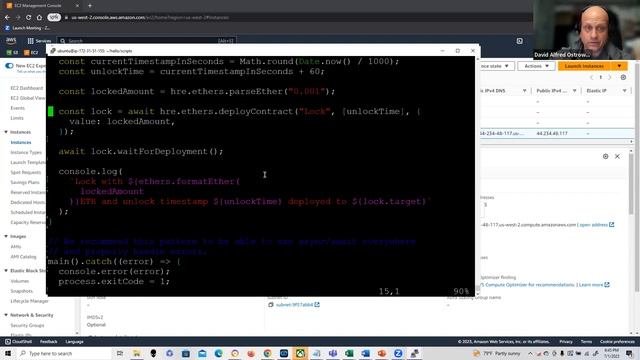Open details panel settings gear icon

(606, 156)
